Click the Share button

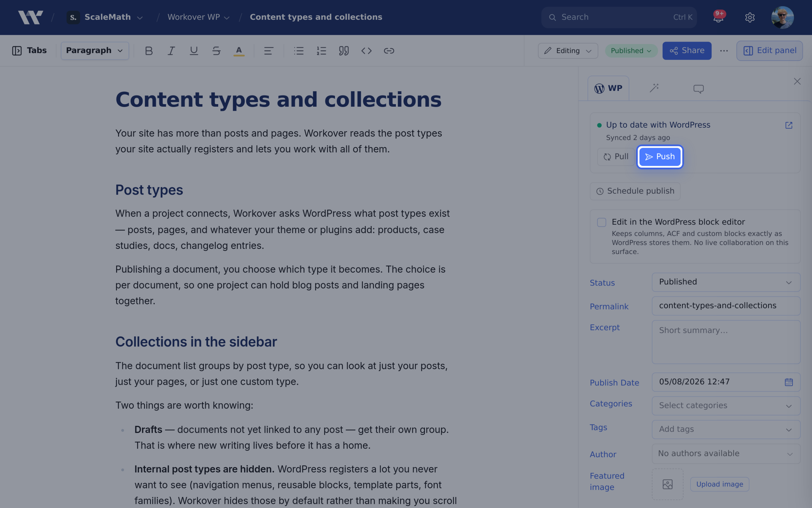tap(687, 51)
